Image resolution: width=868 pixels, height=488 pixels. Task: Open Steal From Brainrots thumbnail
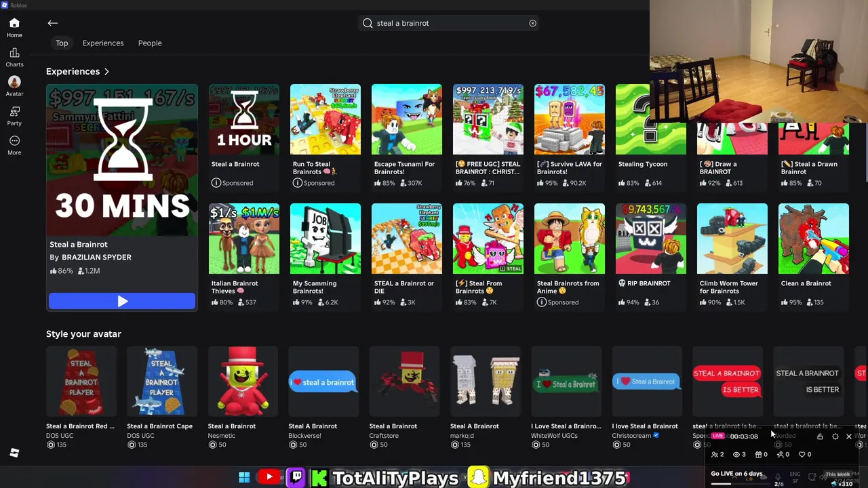point(488,239)
